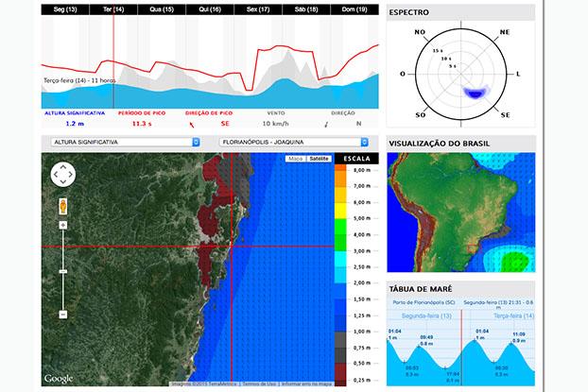Pan the map up with arrow
The height and width of the screenshot is (392, 588).
point(63,167)
